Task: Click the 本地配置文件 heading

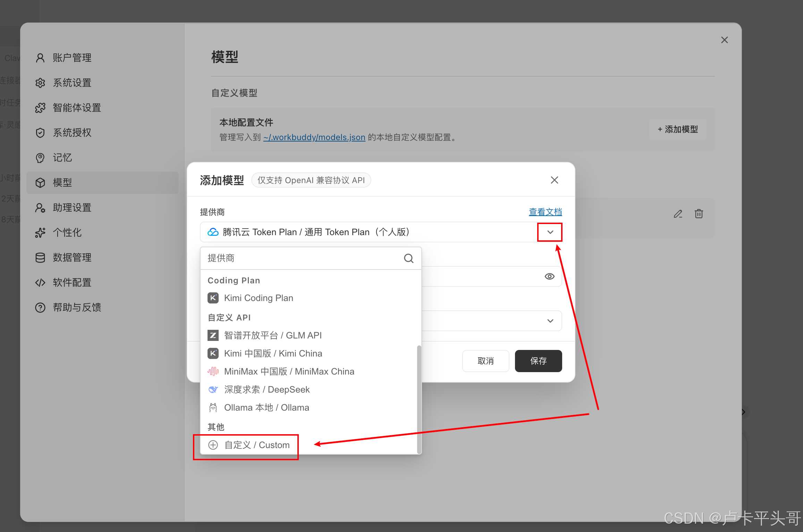Action: (x=246, y=122)
